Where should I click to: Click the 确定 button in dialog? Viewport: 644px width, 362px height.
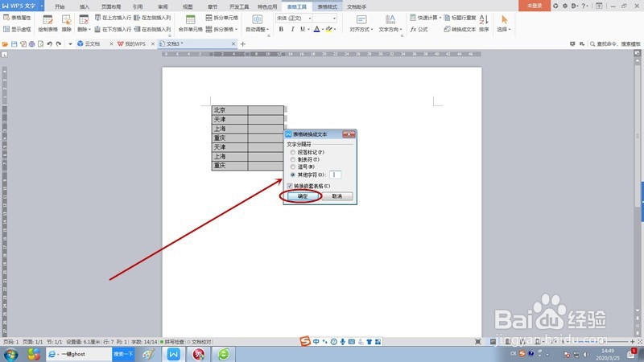pos(303,196)
